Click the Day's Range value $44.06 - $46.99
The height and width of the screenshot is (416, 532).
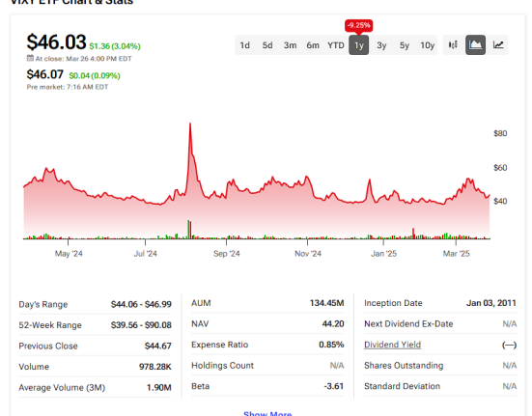(141, 304)
